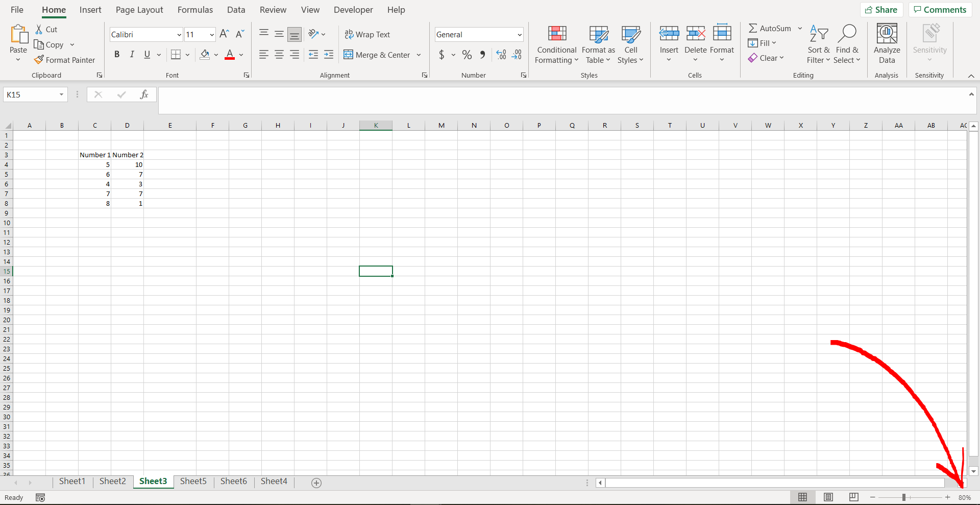Screen dimensions: 980x505
Task: Apply bold formatting with the Bold icon
Action: (x=117, y=54)
